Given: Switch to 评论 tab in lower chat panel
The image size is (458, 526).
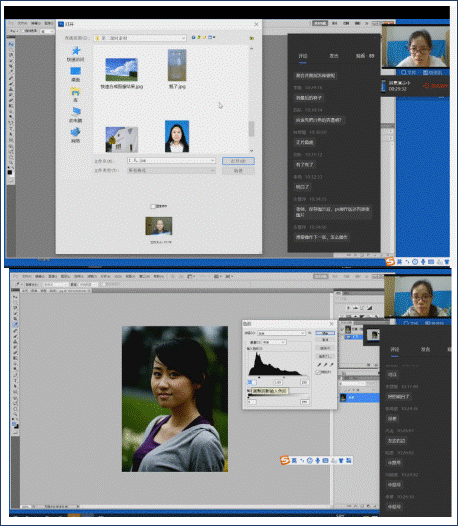Looking at the screenshot, I should (395, 349).
